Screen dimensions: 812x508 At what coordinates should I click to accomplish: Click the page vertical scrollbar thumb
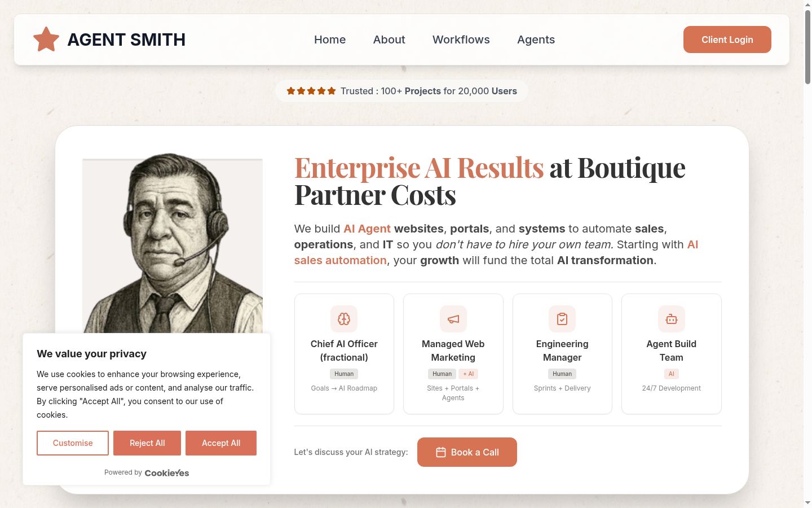[x=807, y=47]
